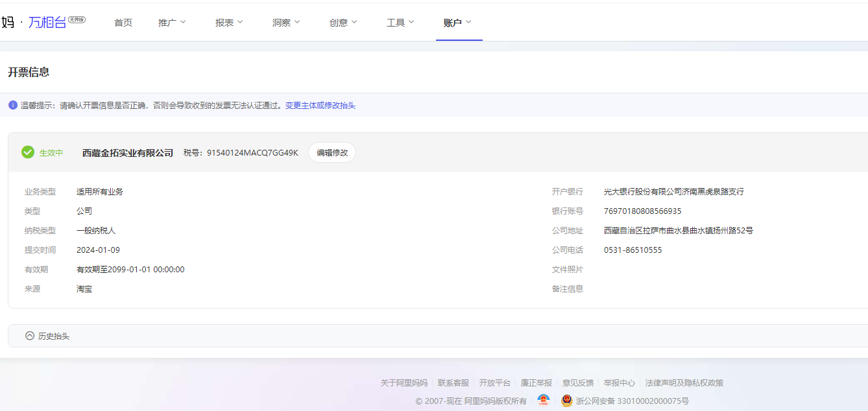Open the 工具 navigation menu
868x411 pixels.
click(400, 23)
